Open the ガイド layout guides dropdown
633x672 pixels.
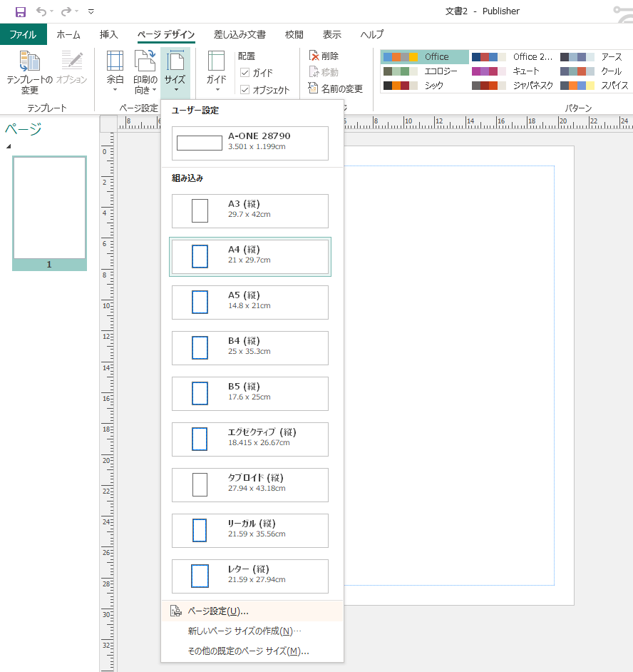coord(216,71)
